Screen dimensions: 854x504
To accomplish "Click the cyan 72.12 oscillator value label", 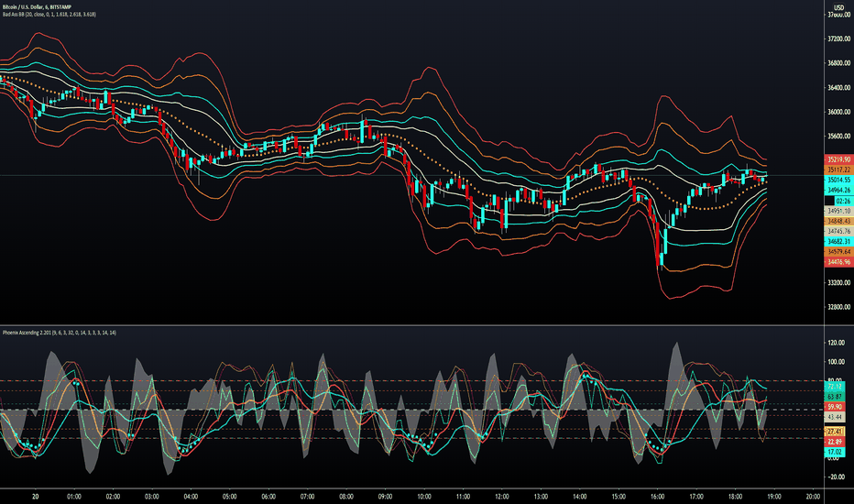I will pos(835,387).
